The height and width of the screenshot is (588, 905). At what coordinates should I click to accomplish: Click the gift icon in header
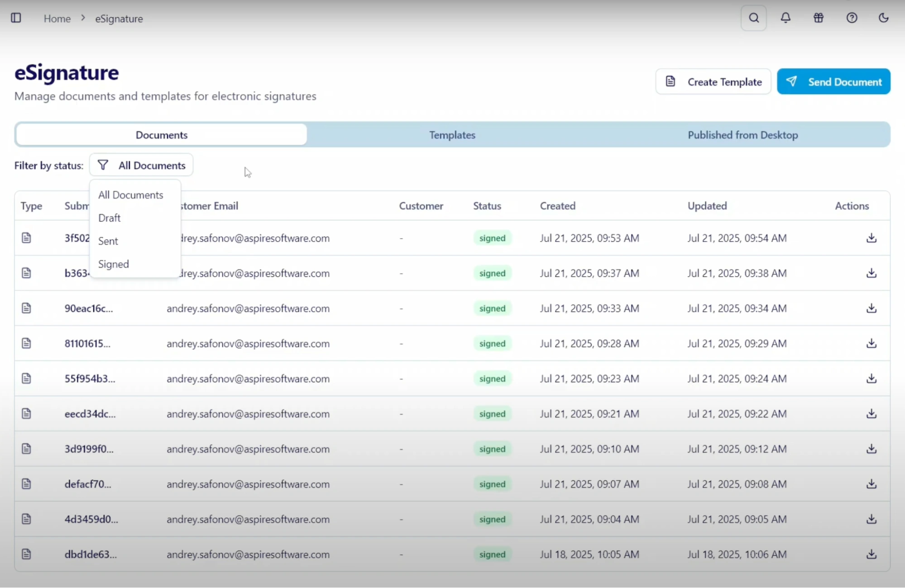[818, 18]
